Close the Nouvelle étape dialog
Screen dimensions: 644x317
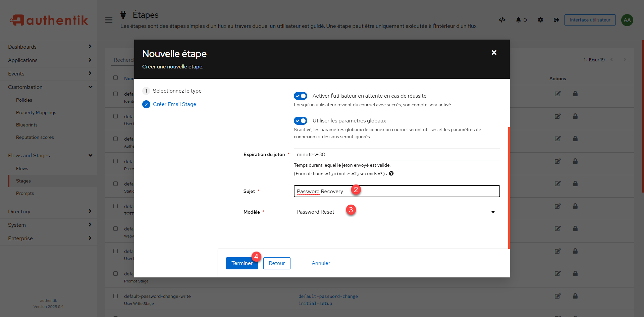(494, 53)
